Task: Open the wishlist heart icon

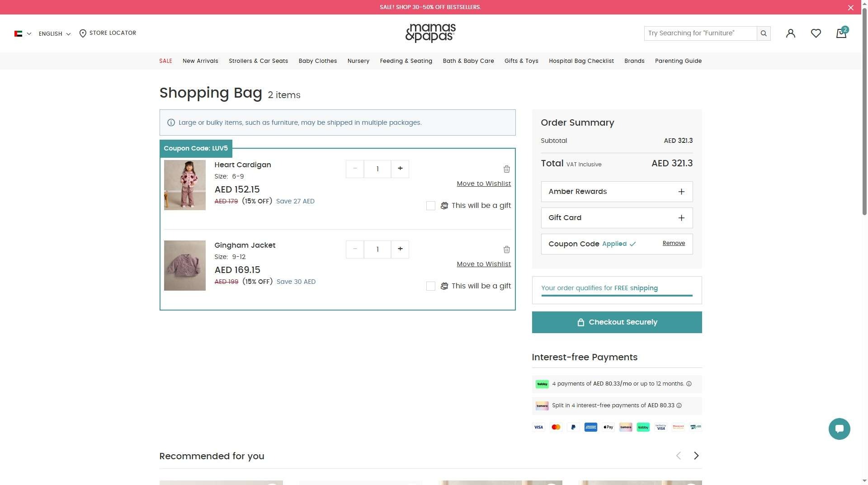Action: pos(816,33)
